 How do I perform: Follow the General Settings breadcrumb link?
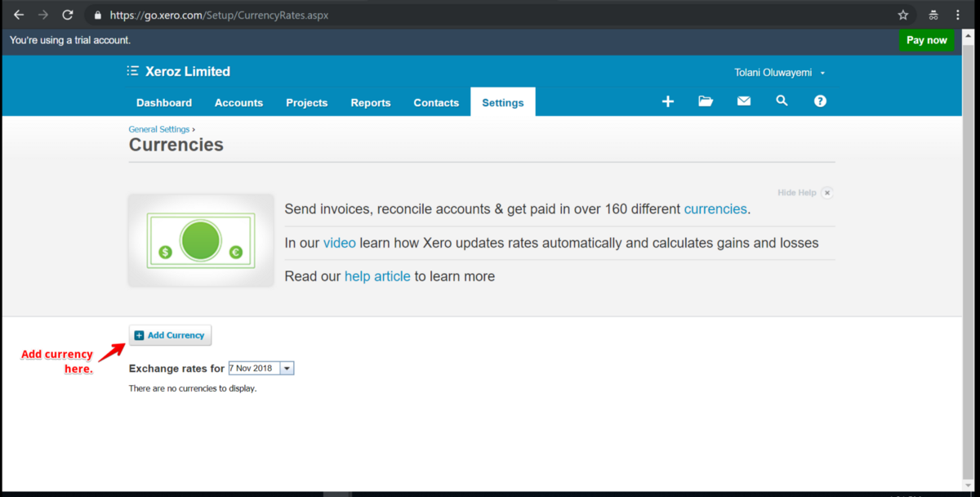(159, 129)
